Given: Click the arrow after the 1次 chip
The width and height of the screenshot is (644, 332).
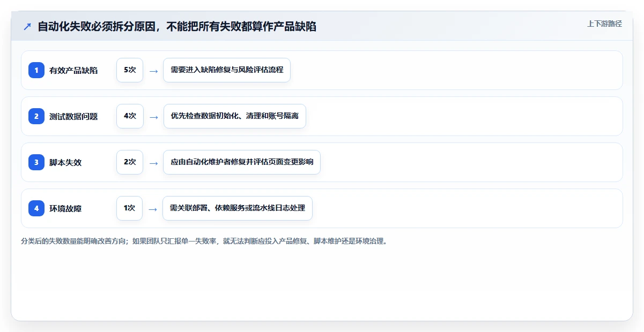Looking at the screenshot, I should coord(153,209).
